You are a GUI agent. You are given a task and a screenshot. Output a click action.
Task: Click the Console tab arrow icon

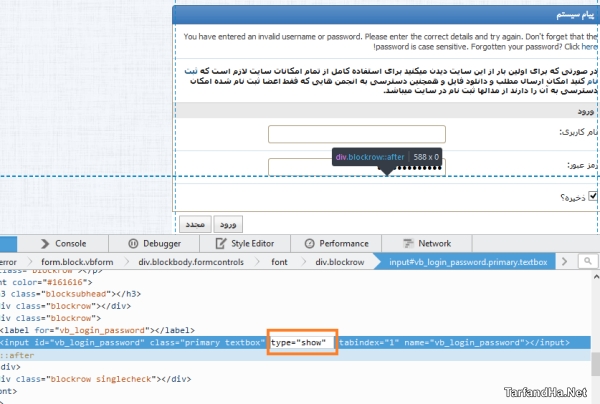pyautogui.click(x=45, y=244)
